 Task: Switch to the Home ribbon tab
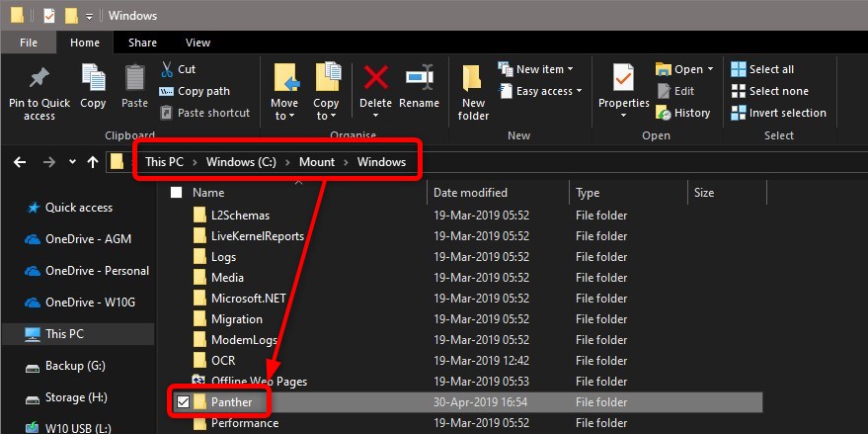85,43
